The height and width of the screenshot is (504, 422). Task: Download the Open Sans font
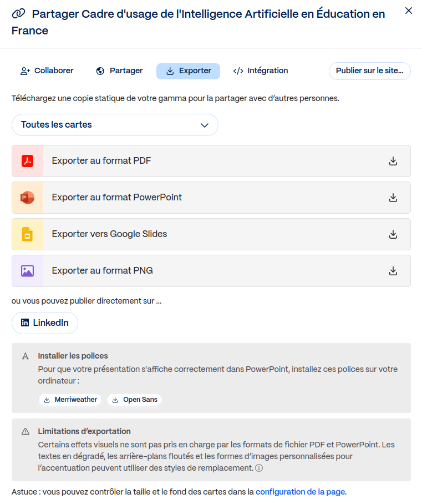pyautogui.click(x=134, y=400)
